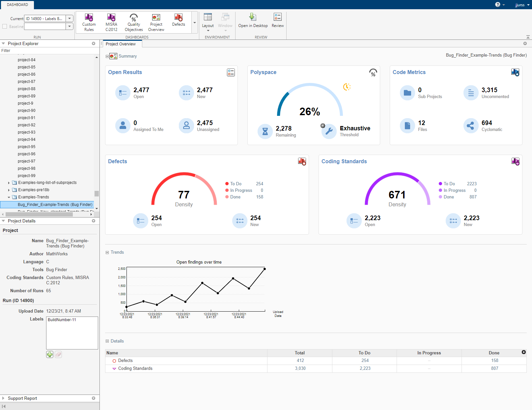
Task: Open the Open Results widget settings icon
Action: (231, 72)
